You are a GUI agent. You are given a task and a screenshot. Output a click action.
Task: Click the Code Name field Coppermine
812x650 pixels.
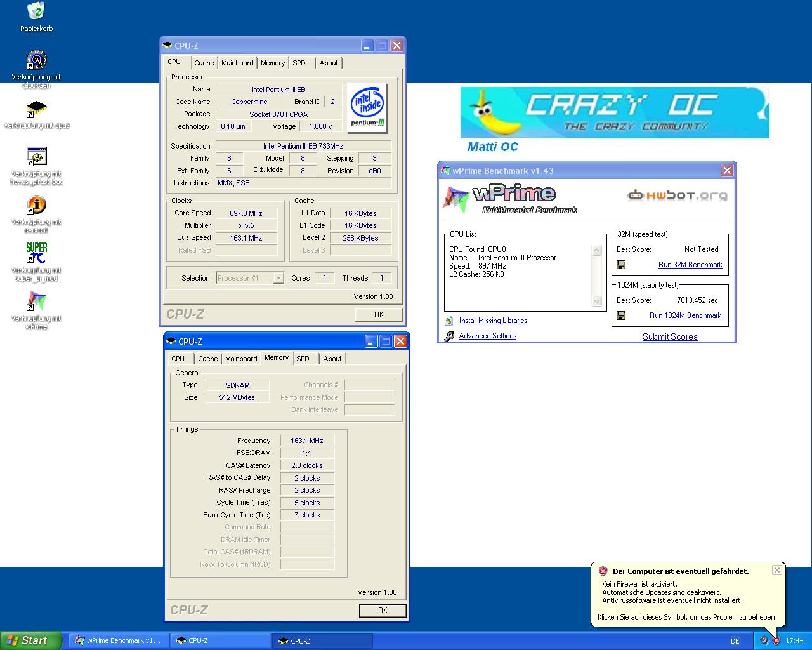click(x=249, y=102)
